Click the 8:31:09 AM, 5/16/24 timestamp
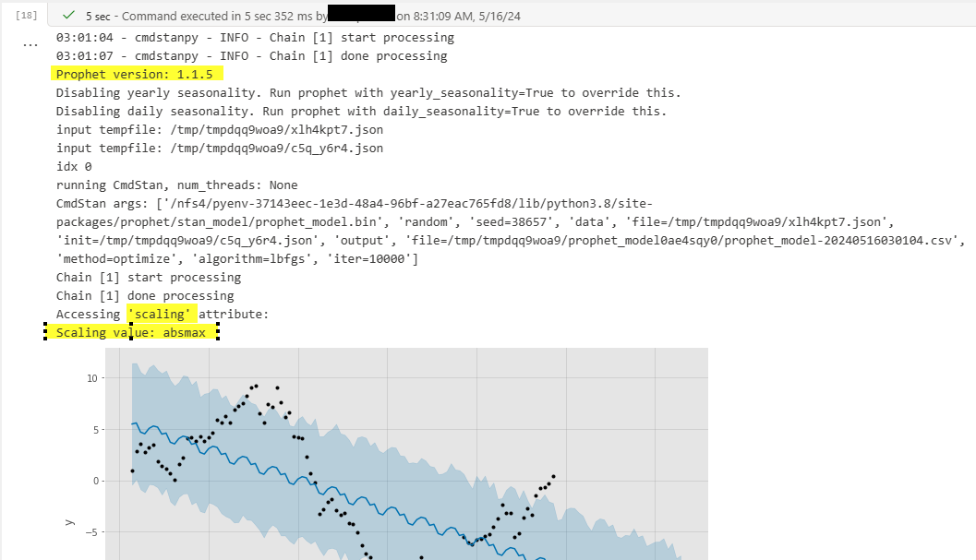Screen dimensions: 976x560 467,17
